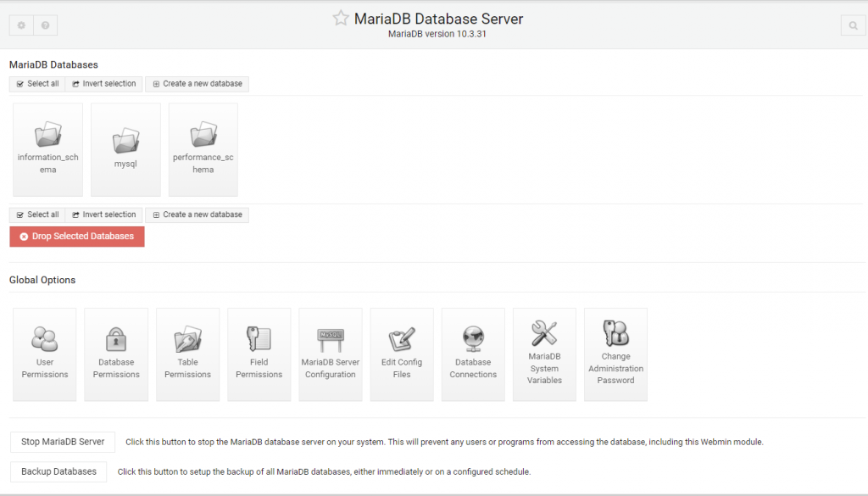Open MariaDB System Variables tools icon
The height and width of the screenshot is (496, 868).
544,333
